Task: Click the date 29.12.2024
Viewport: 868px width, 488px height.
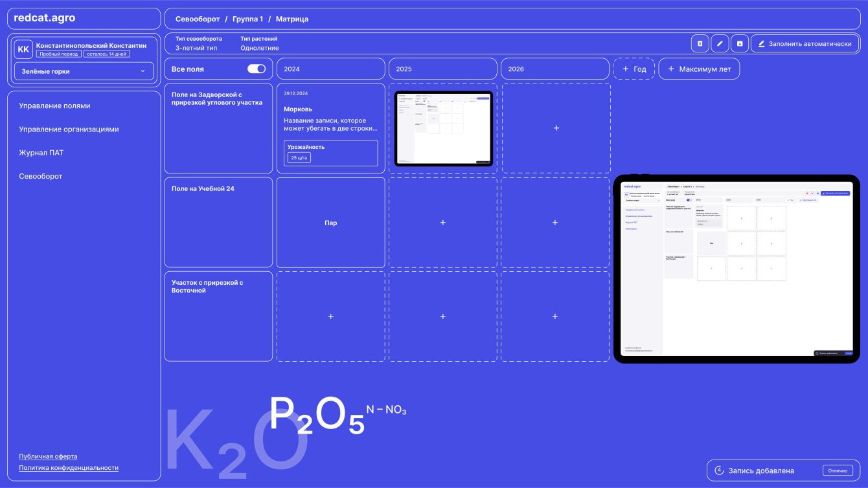Action: (295, 94)
